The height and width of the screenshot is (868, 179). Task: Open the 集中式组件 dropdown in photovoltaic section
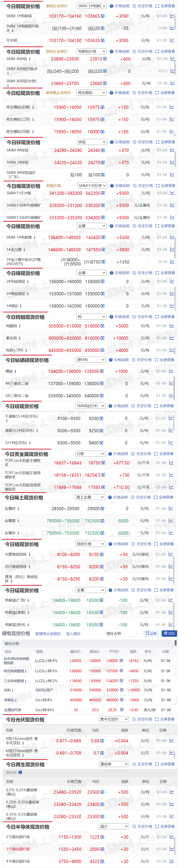114,719
